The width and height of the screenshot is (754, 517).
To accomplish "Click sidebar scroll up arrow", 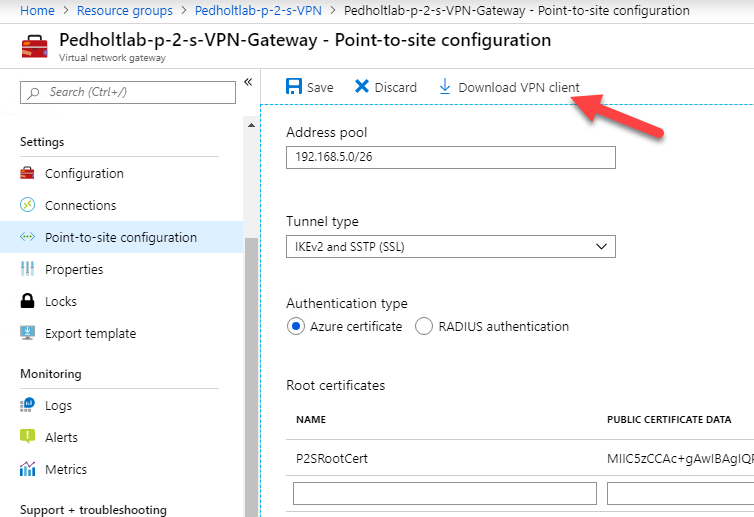I will point(251,125).
